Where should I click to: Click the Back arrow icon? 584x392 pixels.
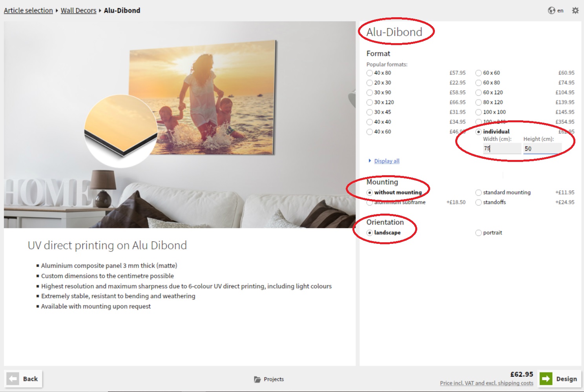click(13, 379)
